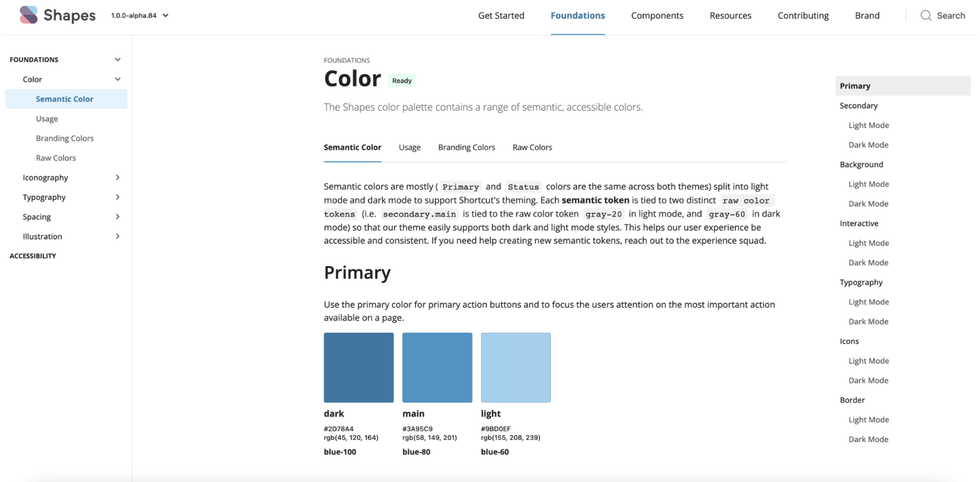This screenshot has width=980, height=482.
Task: Click the dark blue-100 color swatch
Action: pos(358,367)
